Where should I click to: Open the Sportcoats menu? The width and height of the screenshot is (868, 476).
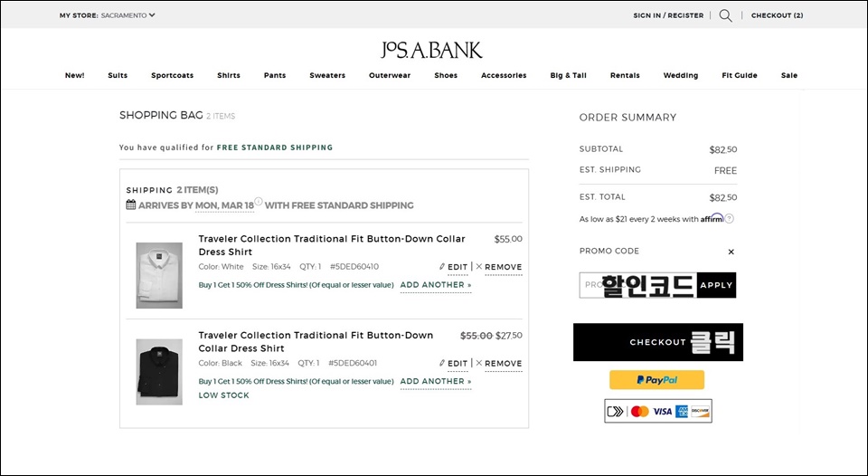(x=172, y=75)
